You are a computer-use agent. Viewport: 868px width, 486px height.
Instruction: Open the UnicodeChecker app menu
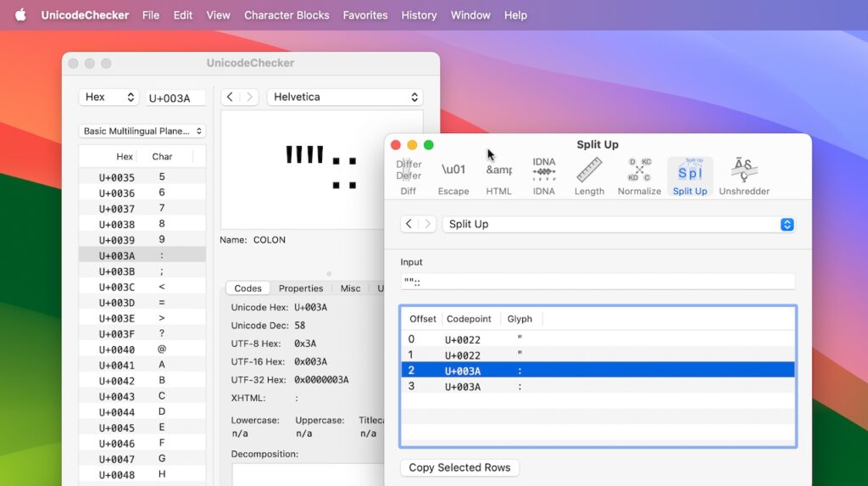point(85,15)
